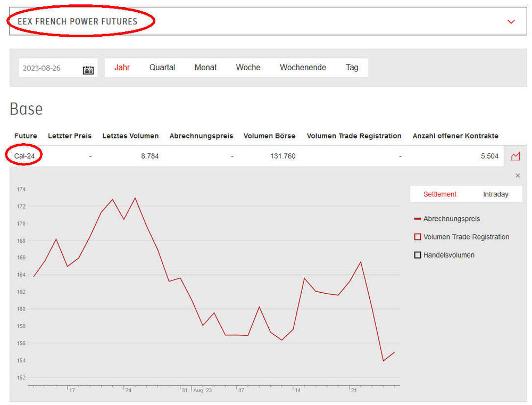
Task: Click the Anzahl offener Kontrakte column header
Action: tap(455, 136)
